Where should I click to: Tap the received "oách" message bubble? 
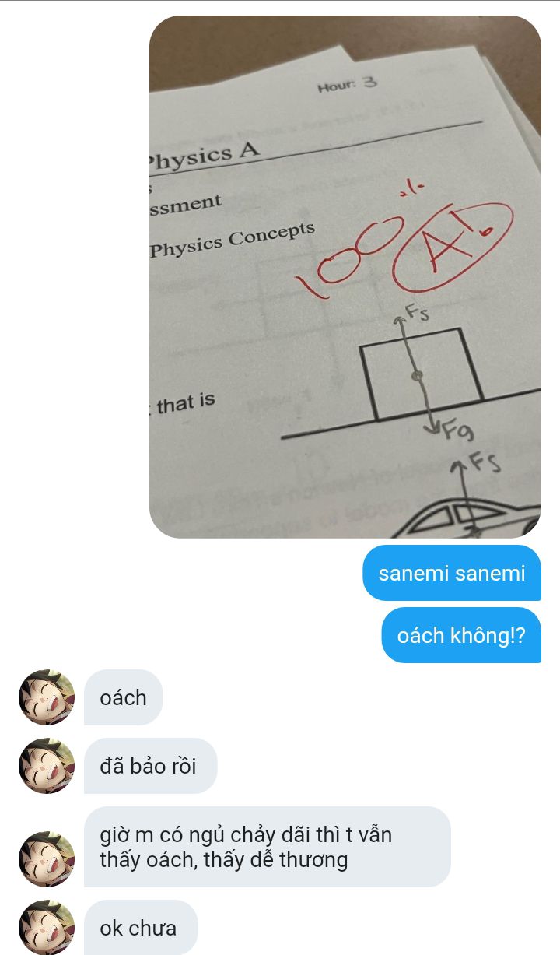click(x=123, y=697)
